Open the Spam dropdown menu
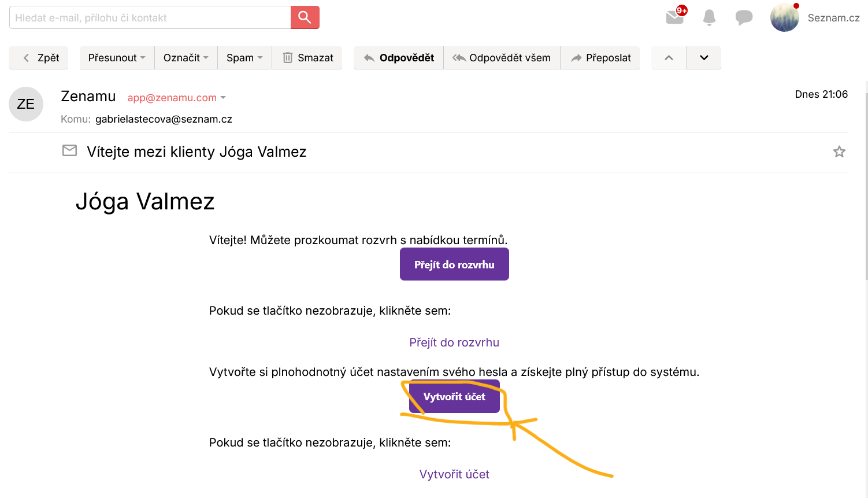 click(x=244, y=58)
